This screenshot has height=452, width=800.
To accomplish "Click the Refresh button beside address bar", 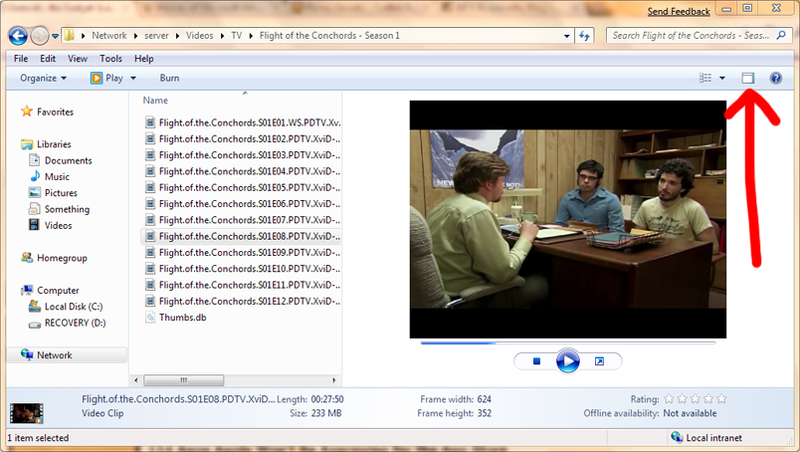I will pyautogui.click(x=584, y=36).
